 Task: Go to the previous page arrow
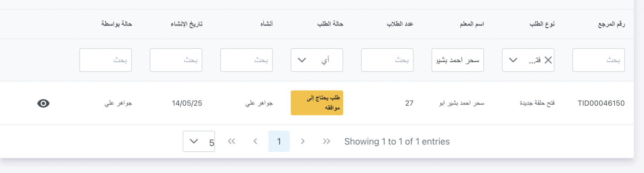[x=255, y=141]
